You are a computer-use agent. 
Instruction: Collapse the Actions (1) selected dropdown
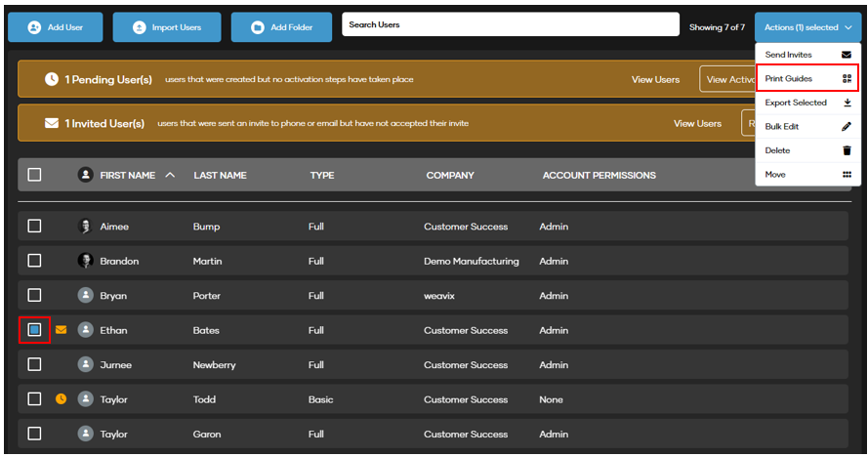click(807, 27)
